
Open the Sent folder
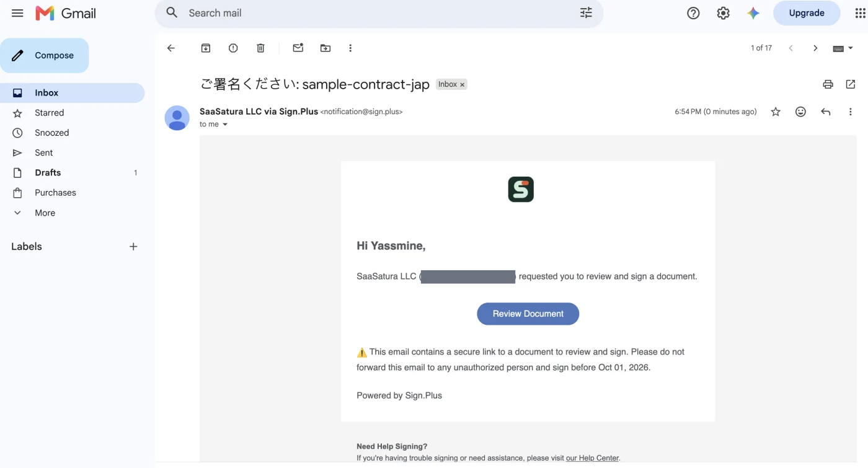[x=72, y=152]
